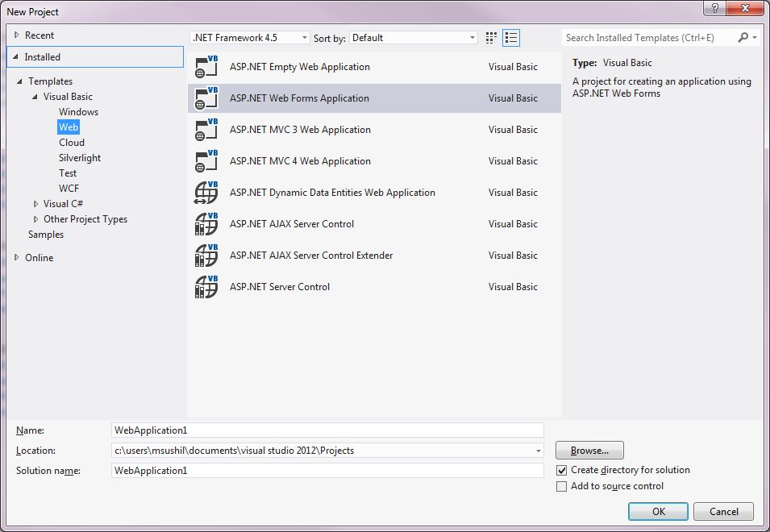Viewport: 770px width, 532px height.
Task: Select the ASP.NET MVC 4 Web Application icon
Action: (204, 160)
